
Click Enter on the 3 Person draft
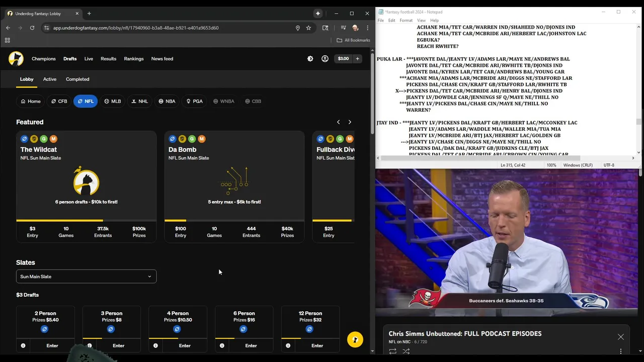pyautogui.click(x=118, y=345)
